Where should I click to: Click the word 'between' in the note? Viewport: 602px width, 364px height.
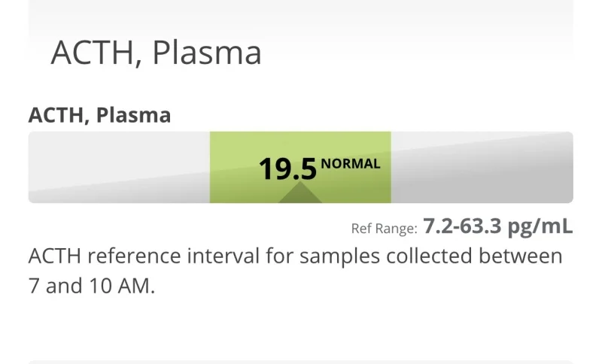[x=520, y=256]
